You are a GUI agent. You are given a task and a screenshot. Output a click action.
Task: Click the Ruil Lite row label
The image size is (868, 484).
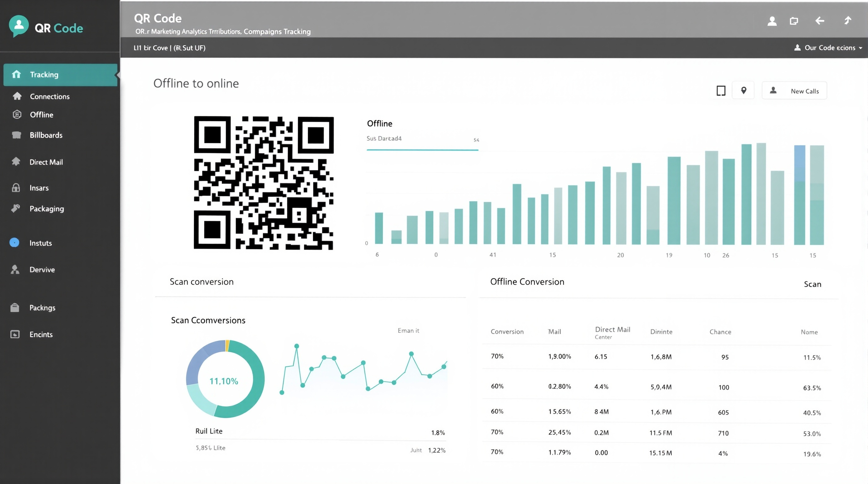pos(209,431)
